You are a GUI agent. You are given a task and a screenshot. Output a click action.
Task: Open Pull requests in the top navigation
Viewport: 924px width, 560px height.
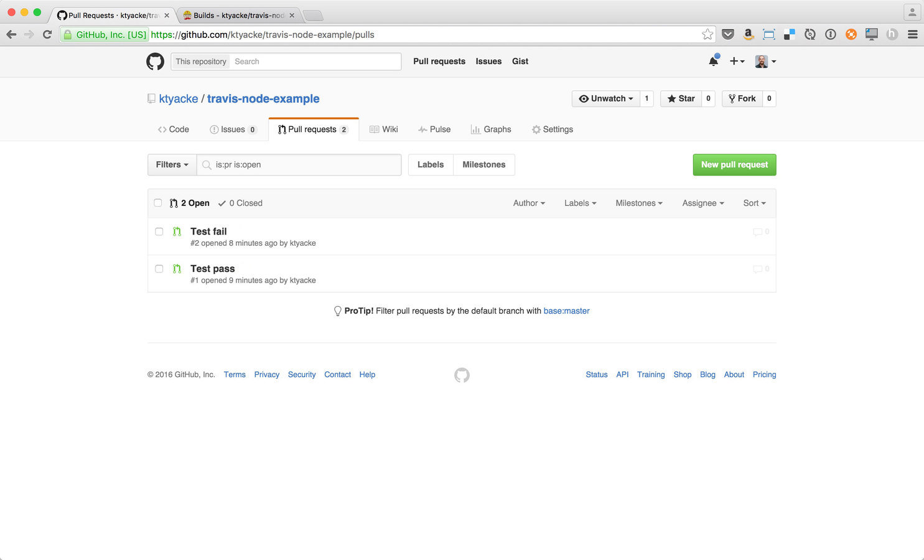pyautogui.click(x=439, y=61)
